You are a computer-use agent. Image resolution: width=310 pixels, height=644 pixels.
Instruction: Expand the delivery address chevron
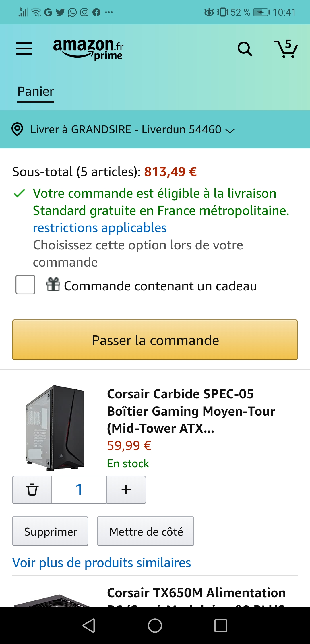(x=230, y=131)
